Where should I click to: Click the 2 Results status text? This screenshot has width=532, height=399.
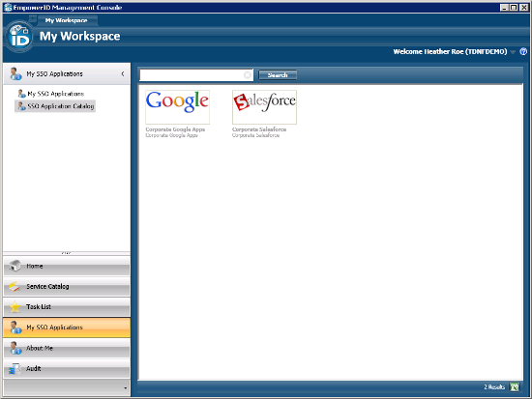click(494, 386)
